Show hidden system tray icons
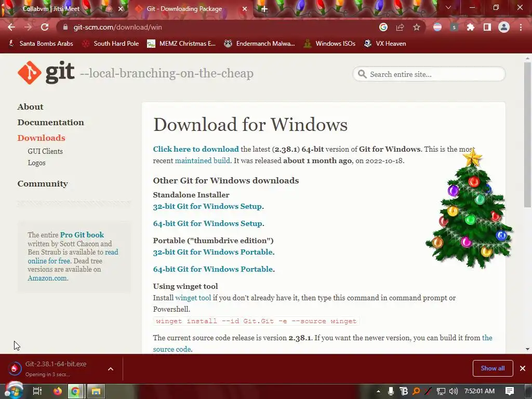 (x=378, y=391)
